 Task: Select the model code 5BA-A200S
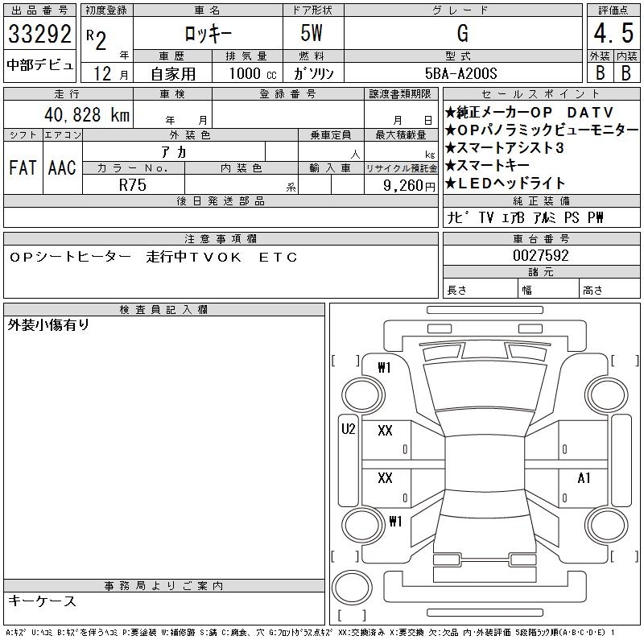[460, 74]
